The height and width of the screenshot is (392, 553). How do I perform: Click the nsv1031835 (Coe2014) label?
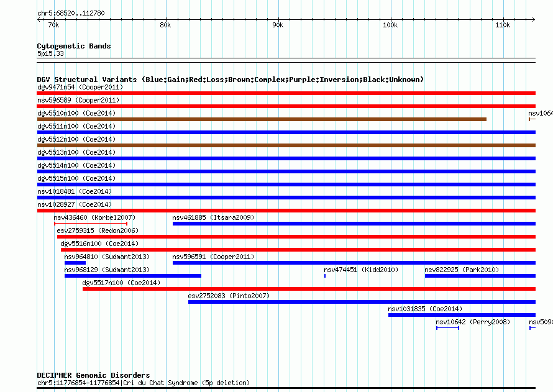[x=425, y=309]
